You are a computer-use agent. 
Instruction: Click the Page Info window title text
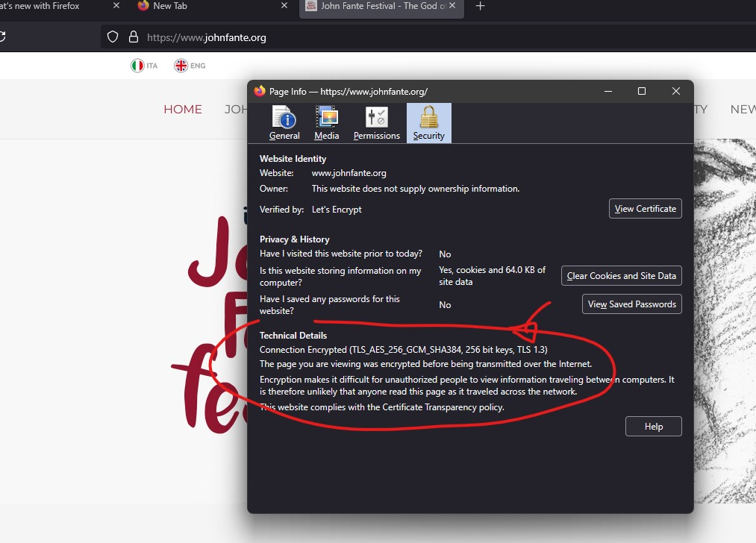tap(349, 92)
